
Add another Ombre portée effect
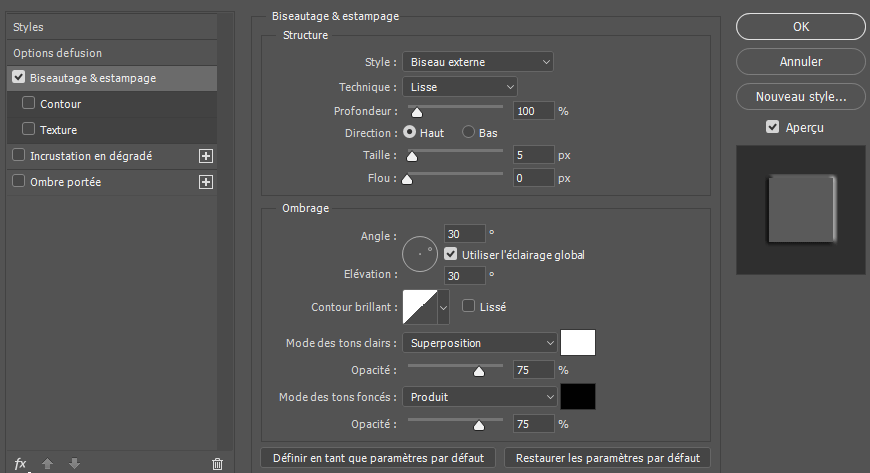coord(206,182)
